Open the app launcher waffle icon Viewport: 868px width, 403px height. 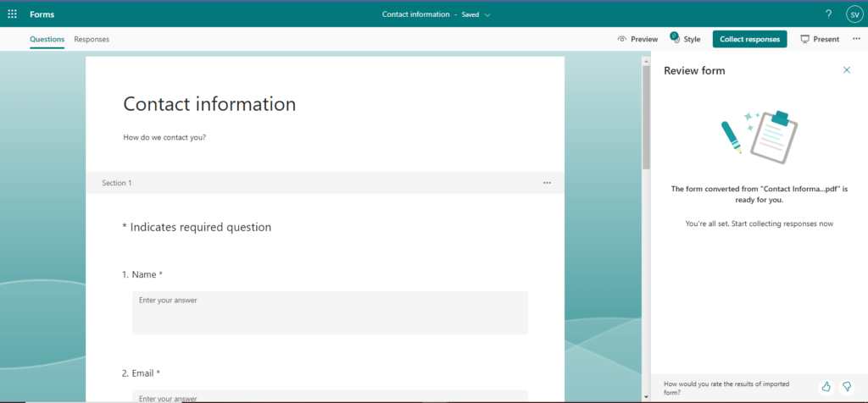[12, 14]
